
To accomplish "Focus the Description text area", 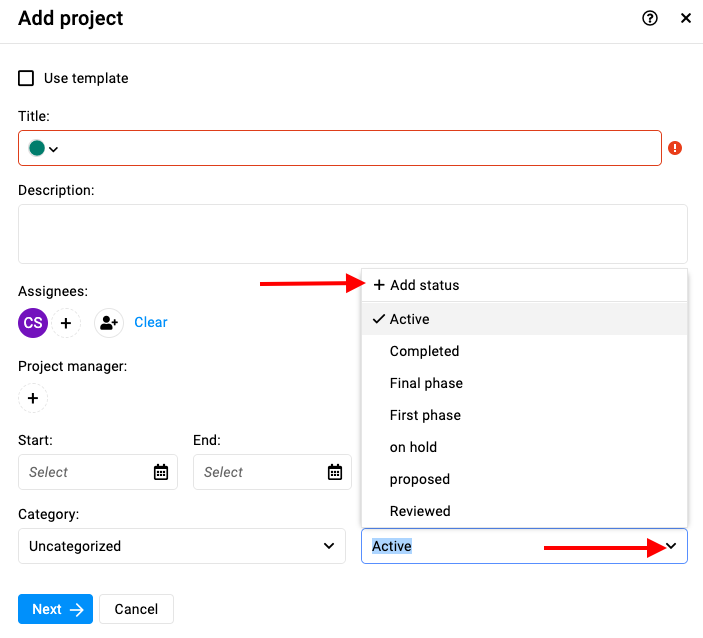I will (x=352, y=234).
